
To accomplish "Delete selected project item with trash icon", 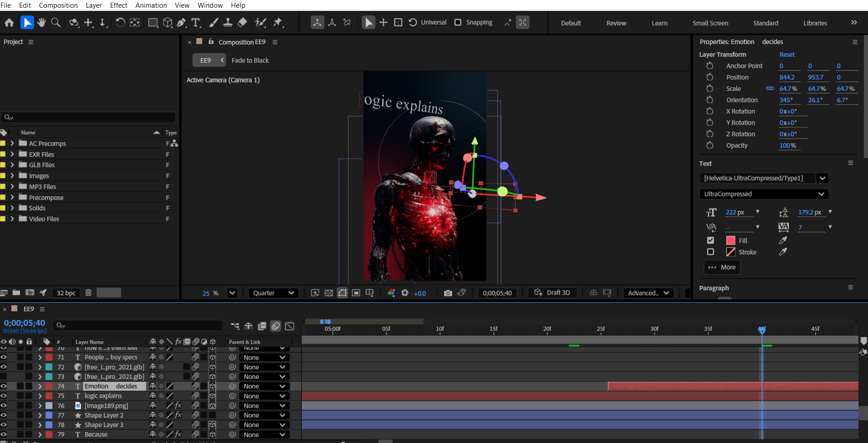I will 89,293.
